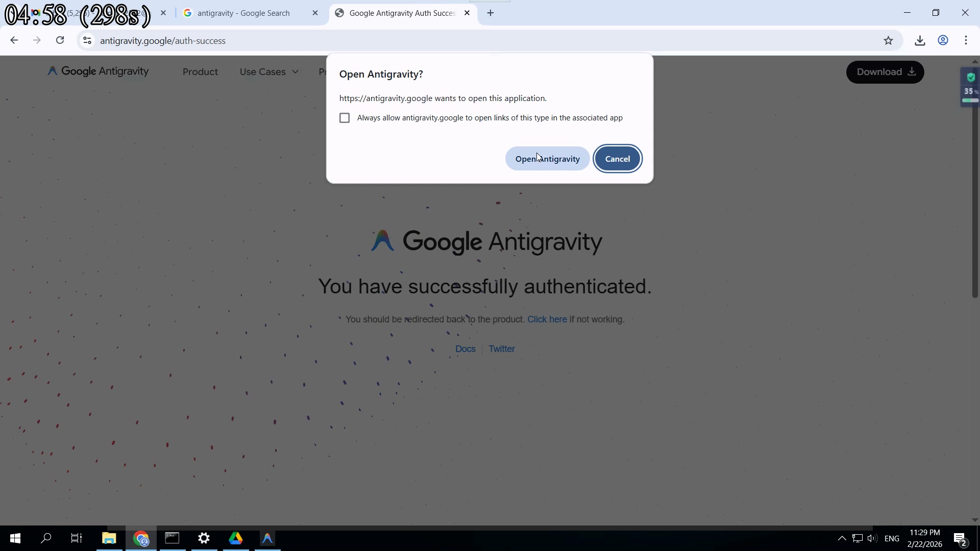Check the 'Always allow antigravity.google' checkbox
Image resolution: width=980 pixels, height=551 pixels.
coord(345,118)
